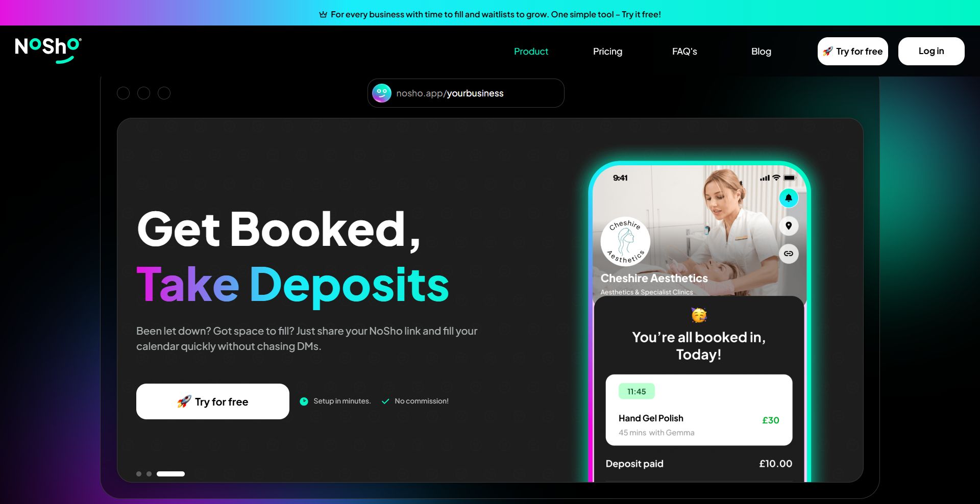Click the crown icon in the top banner
Screen dimensions: 980x504
click(323, 14)
